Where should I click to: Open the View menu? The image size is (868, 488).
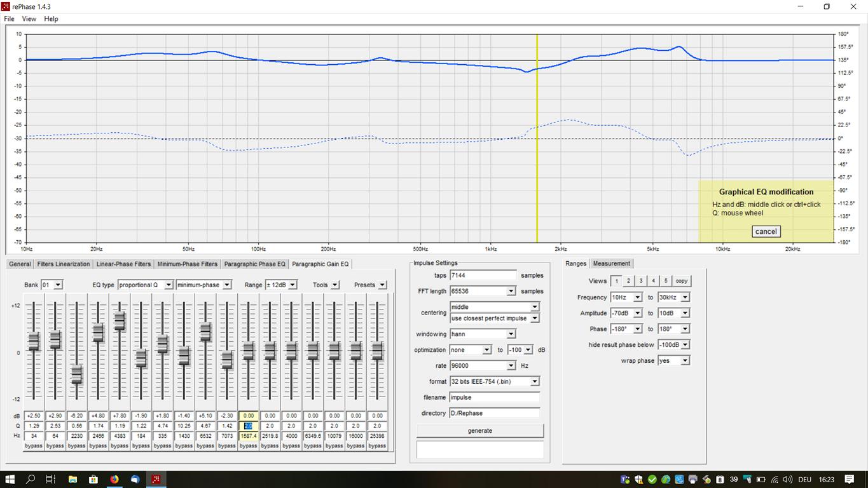29,19
